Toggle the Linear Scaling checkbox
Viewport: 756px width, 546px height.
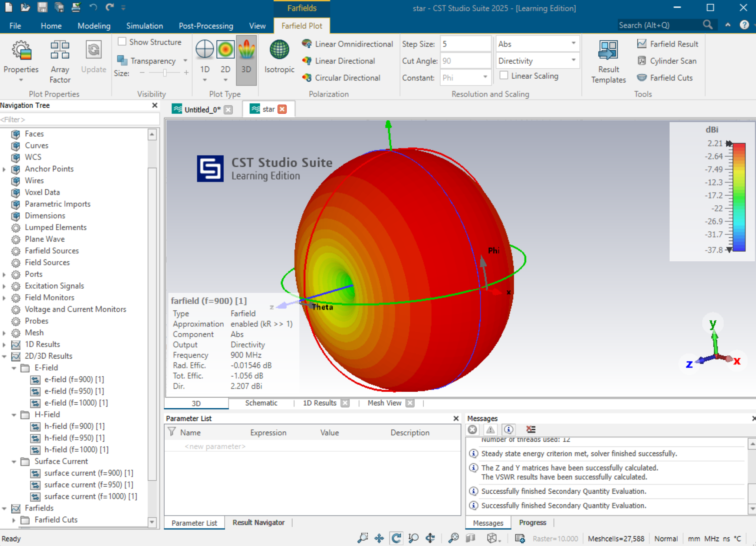point(504,75)
